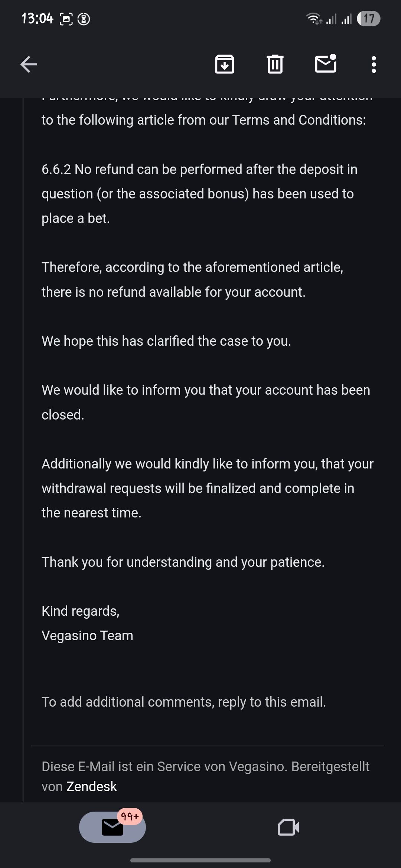Tap the Wi-Fi status icon

[x=314, y=19]
